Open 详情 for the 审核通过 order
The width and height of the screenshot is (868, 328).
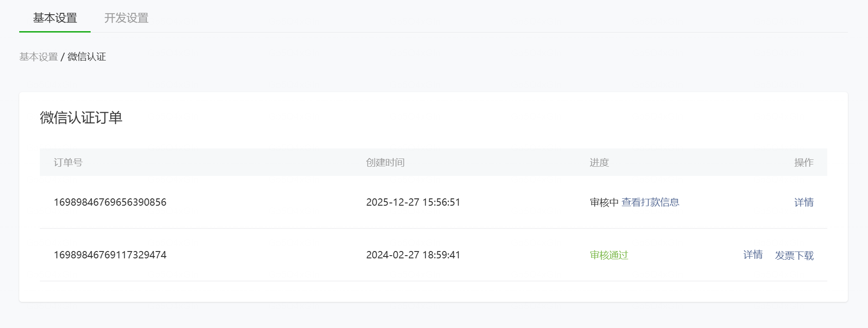(753, 255)
